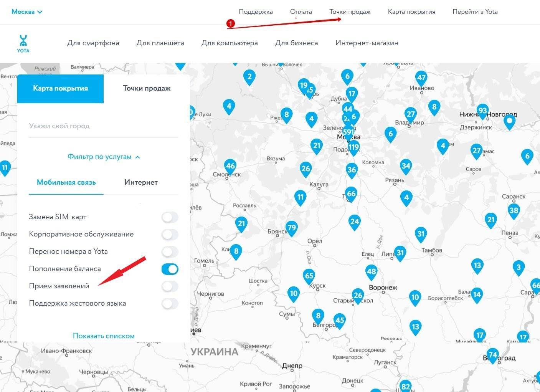Screen dimensions: 540x392
Task: Click Показать списком link
Action: (104, 336)
